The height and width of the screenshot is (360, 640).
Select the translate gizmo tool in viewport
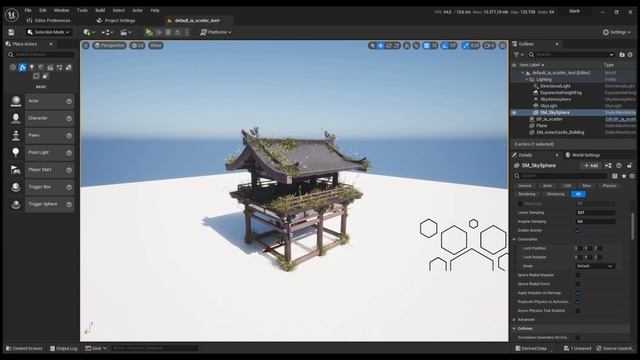click(x=380, y=46)
